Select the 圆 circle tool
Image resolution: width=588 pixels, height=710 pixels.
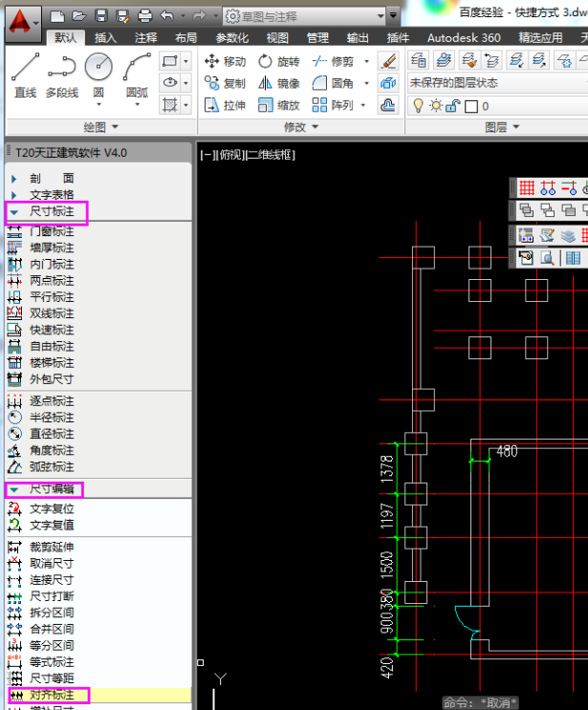(98, 78)
